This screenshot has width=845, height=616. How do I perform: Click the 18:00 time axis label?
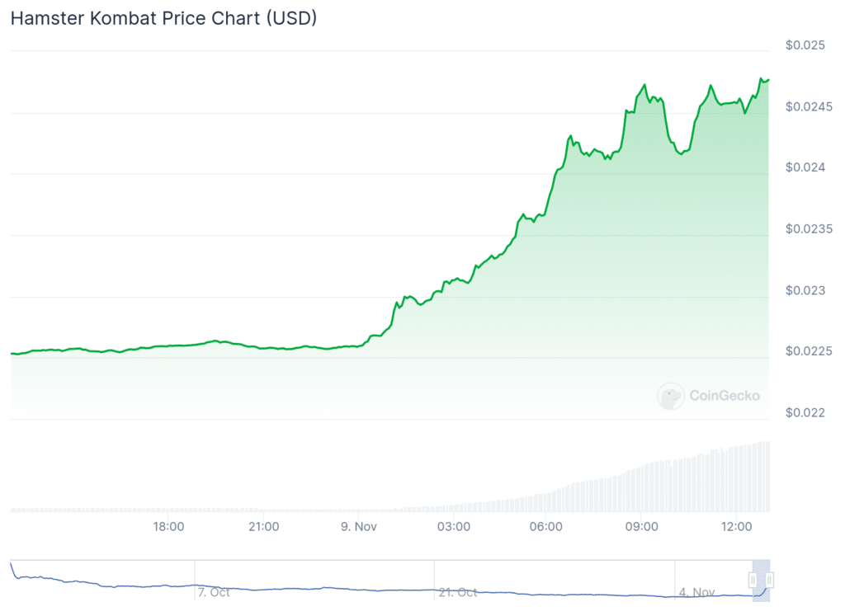click(168, 526)
